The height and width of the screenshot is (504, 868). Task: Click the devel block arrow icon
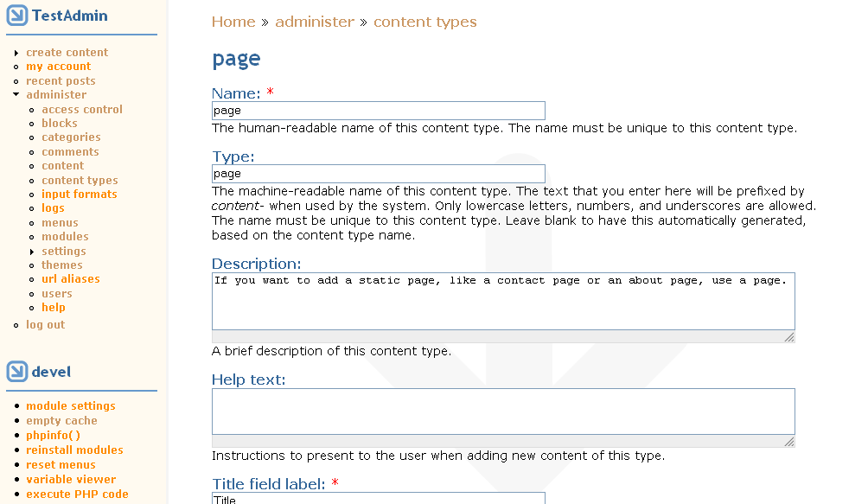[17, 372]
